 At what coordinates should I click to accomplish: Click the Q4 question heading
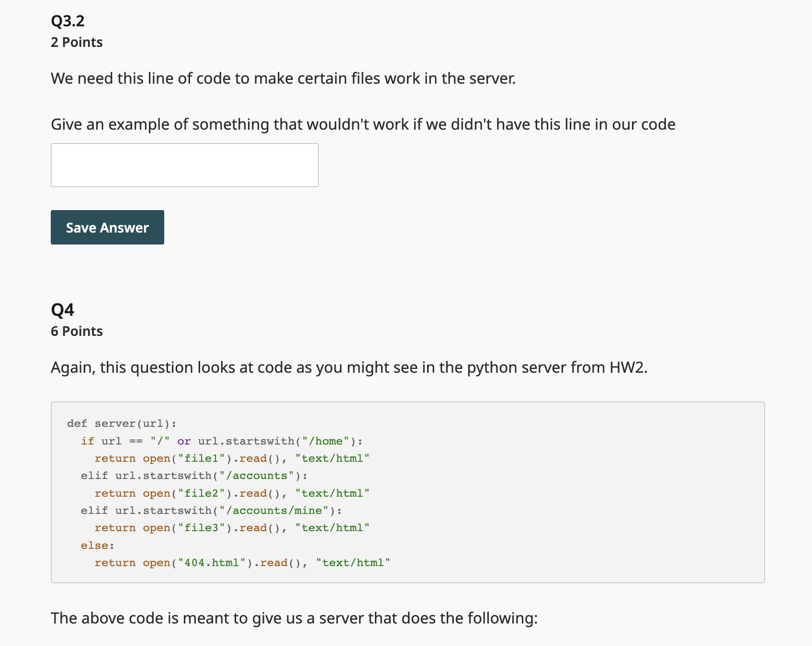[x=62, y=310]
